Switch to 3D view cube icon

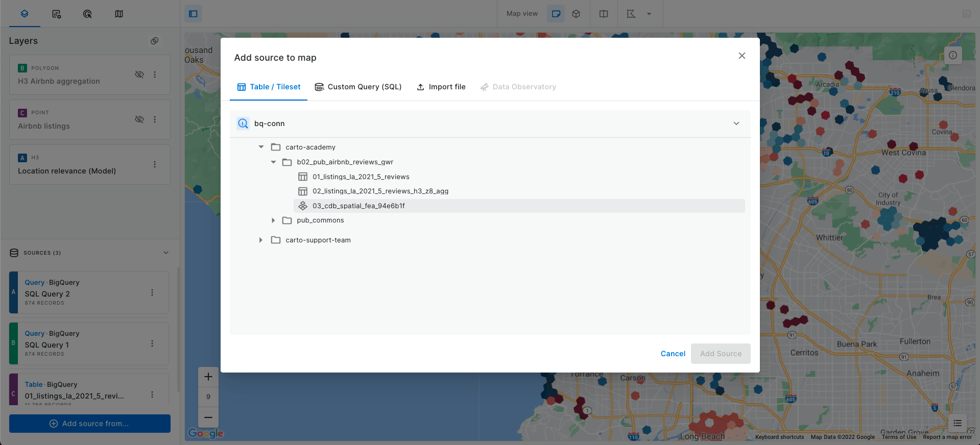(x=576, y=14)
